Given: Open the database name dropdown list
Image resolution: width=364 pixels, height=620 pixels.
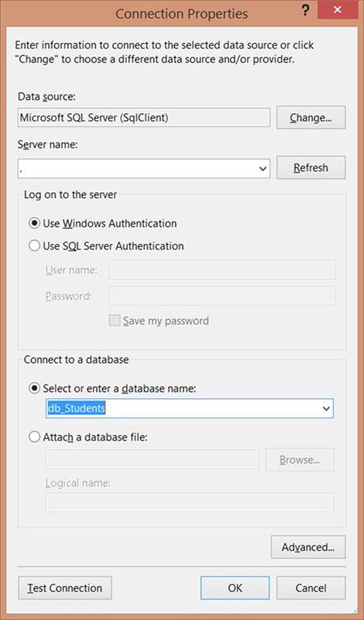Looking at the screenshot, I should coord(326,408).
